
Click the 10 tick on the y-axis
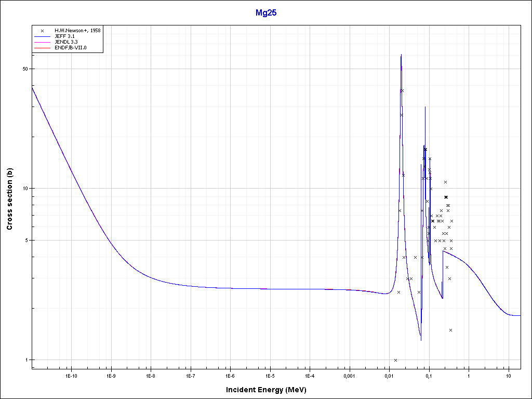coord(24,189)
